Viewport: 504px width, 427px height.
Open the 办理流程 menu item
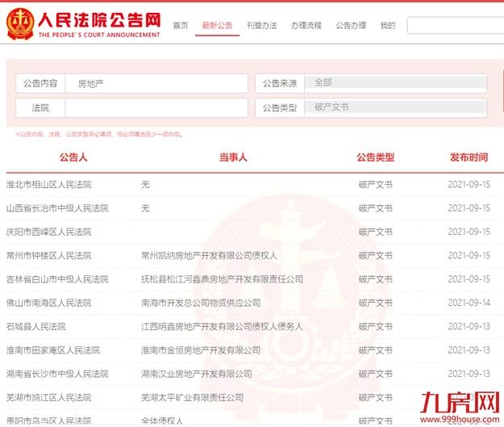pos(306,25)
